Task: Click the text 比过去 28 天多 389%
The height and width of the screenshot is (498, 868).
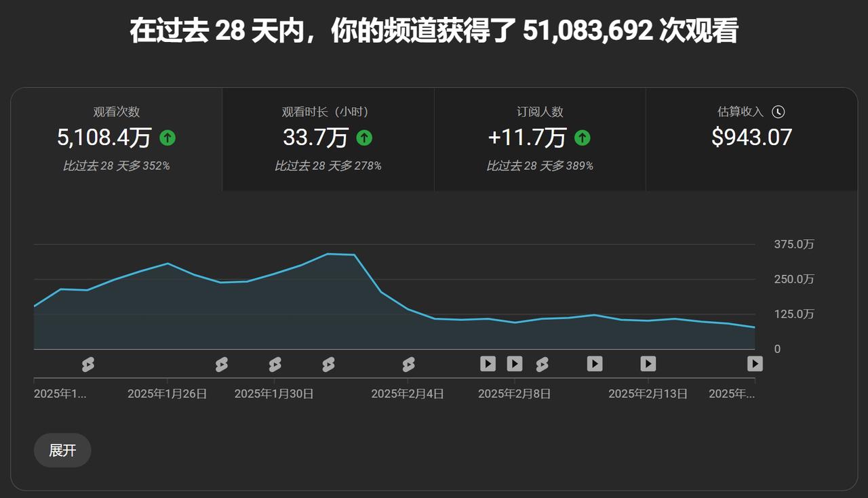Action: click(540, 166)
